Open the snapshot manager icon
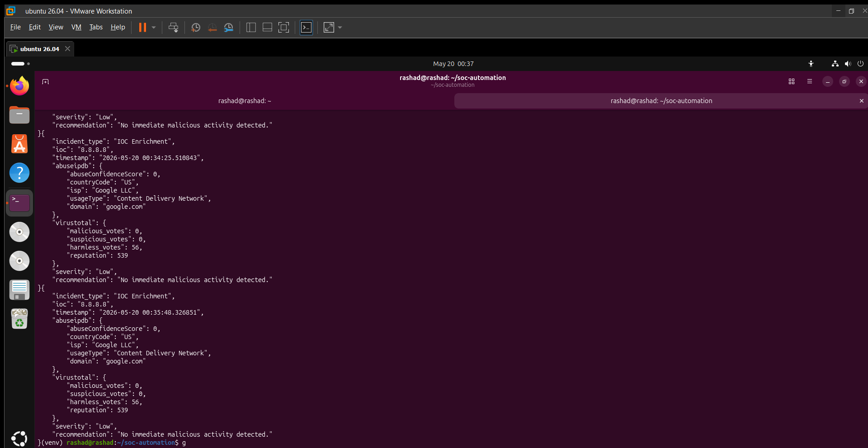 [229, 28]
